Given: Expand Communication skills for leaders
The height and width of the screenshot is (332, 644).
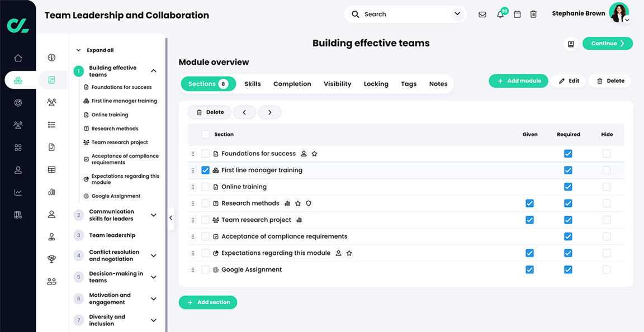Looking at the screenshot, I should tap(154, 215).
